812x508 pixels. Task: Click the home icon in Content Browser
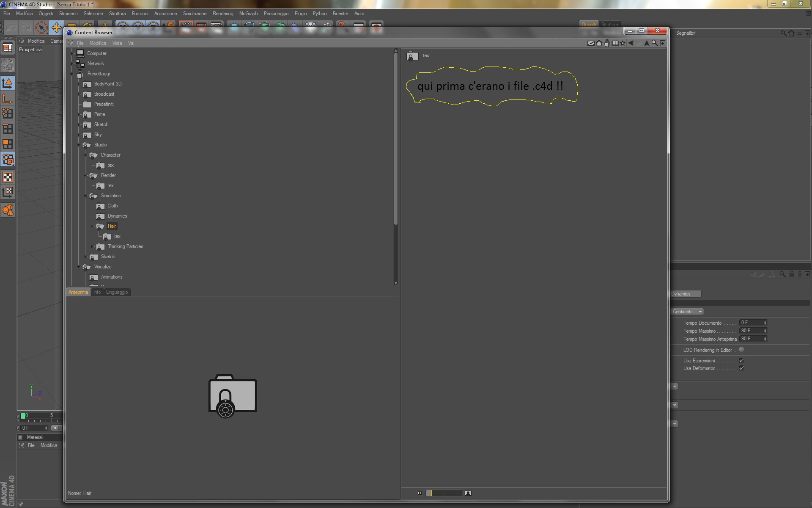click(x=599, y=43)
